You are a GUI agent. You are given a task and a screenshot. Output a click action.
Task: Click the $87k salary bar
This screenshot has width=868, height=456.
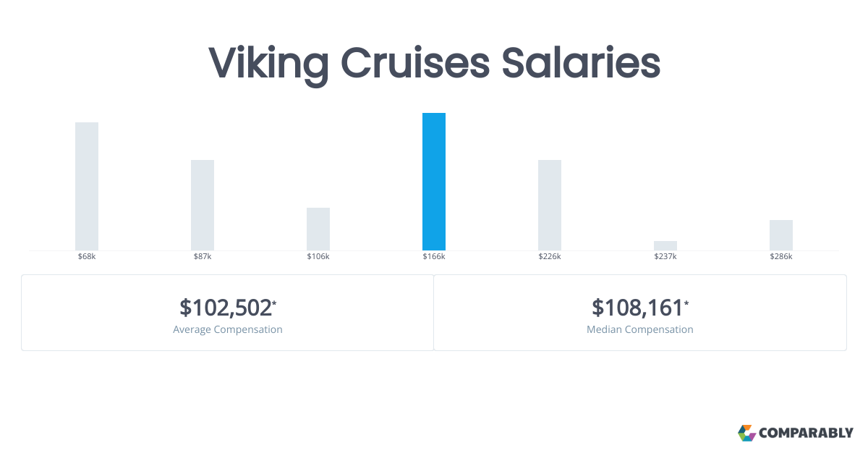203,205
